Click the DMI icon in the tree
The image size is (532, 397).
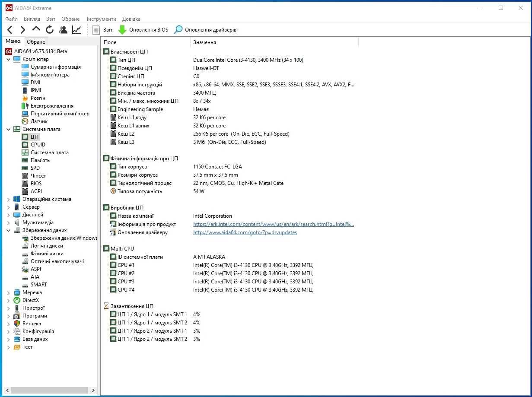[x=25, y=83]
